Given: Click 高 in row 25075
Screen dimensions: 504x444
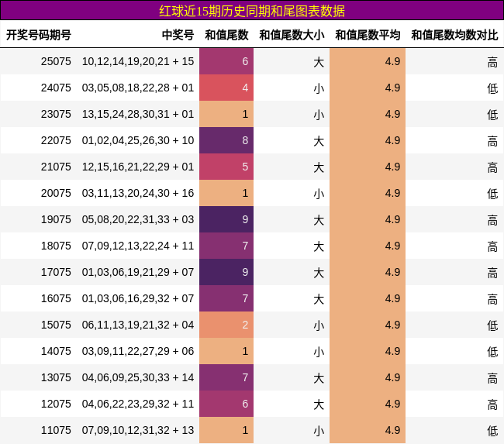Looking at the screenshot, I should click(492, 62).
